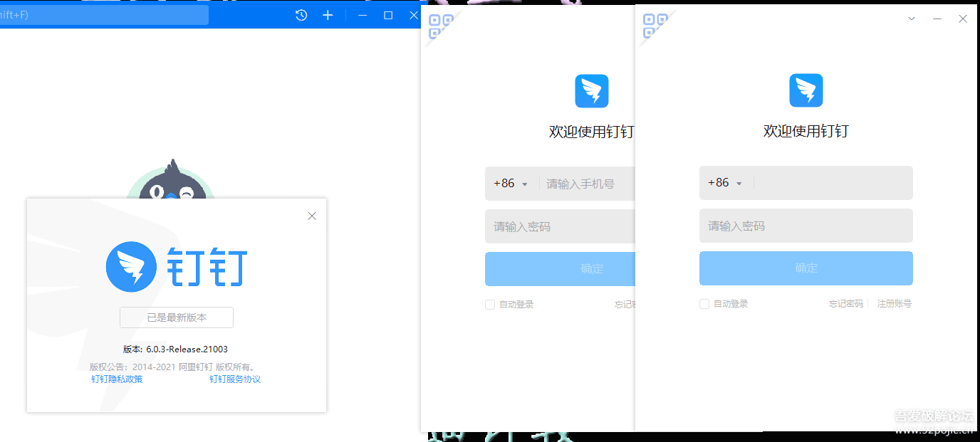The width and height of the screenshot is (980, 442).
Task: Click 请输入密码 field in right login window
Action: pyautogui.click(x=806, y=226)
